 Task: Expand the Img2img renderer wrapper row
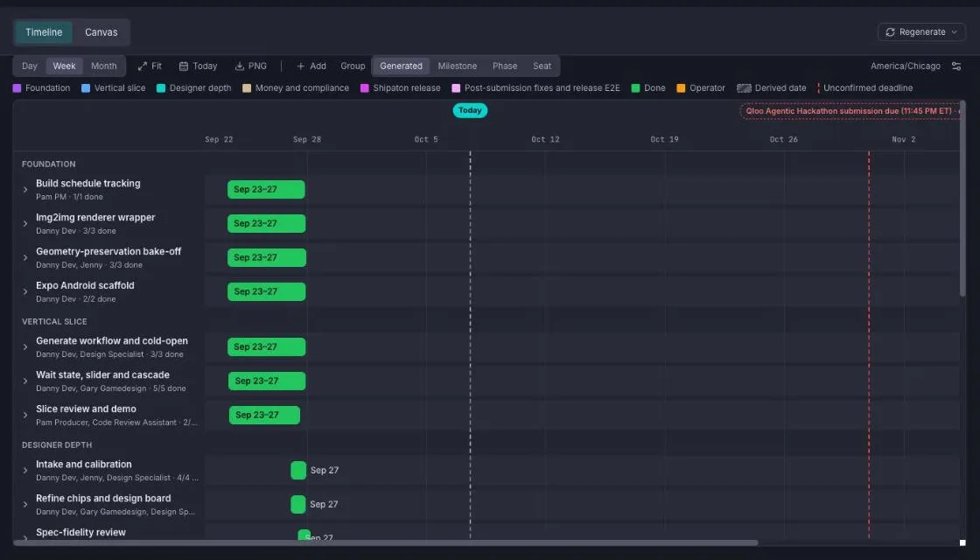[25, 223]
